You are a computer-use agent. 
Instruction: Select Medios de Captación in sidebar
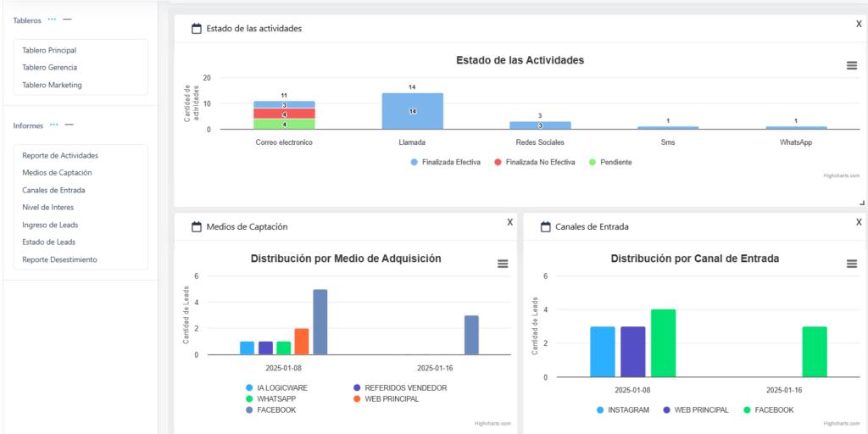[x=57, y=173]
